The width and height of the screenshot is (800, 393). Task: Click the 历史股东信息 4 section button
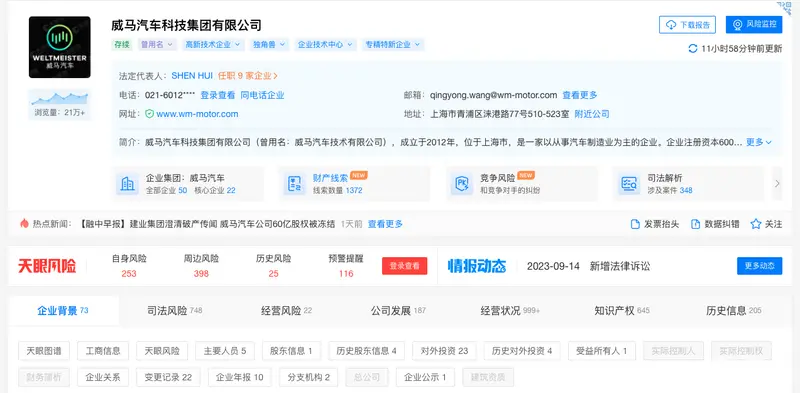[366, 351]
